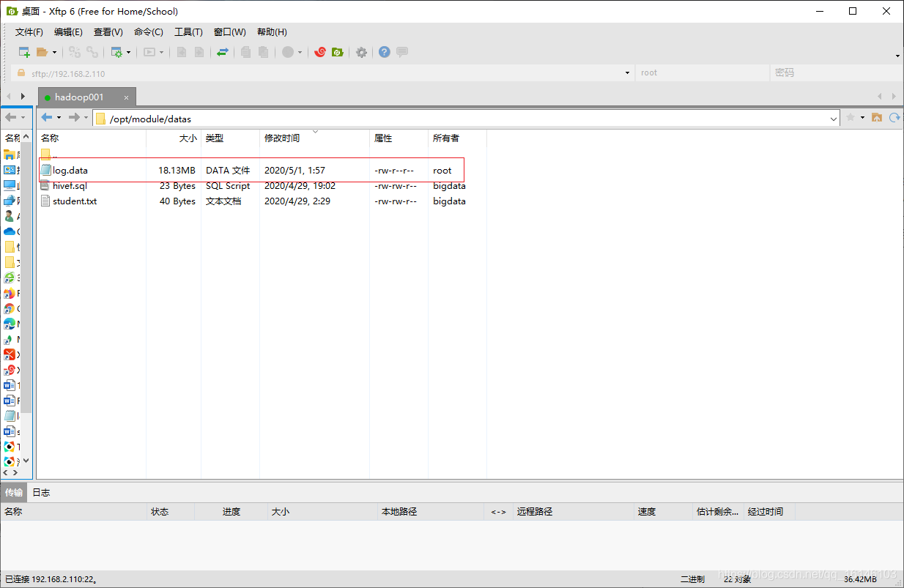904x588 pixels.
Task: Click the Paste toolbar icon
Action: 264,52
